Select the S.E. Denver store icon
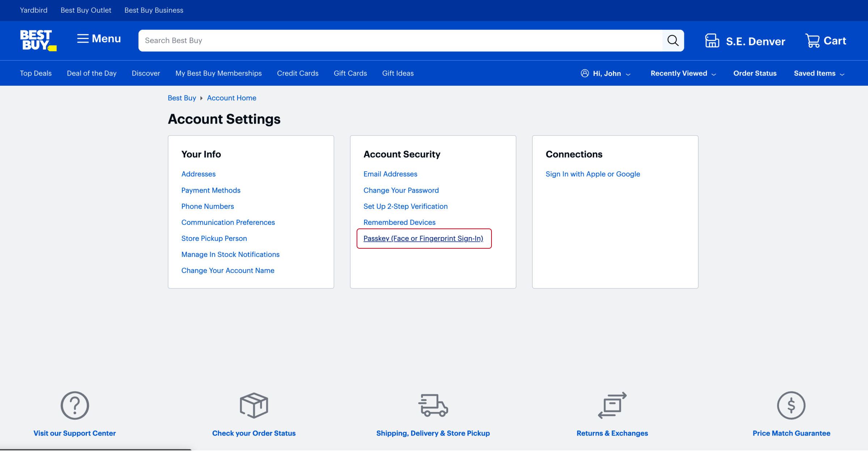 pos(712,40)
